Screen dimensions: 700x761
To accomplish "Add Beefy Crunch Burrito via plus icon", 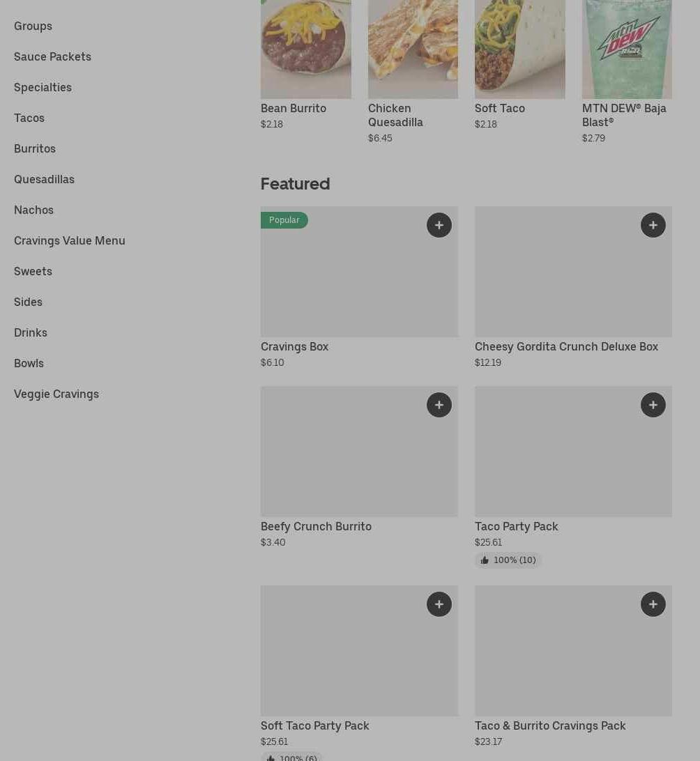I will pyautogui.click(x=439, y=405).
